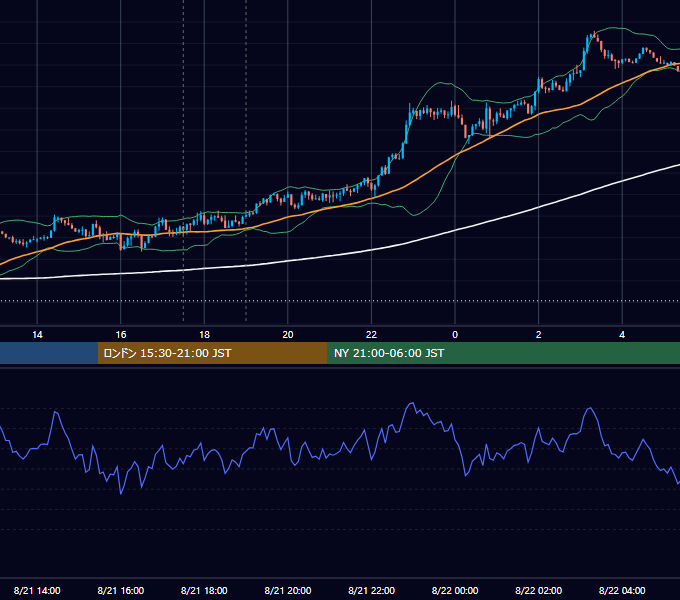
Task: Click the 20 hour label on price chart axis
Action: pos(288,335)
